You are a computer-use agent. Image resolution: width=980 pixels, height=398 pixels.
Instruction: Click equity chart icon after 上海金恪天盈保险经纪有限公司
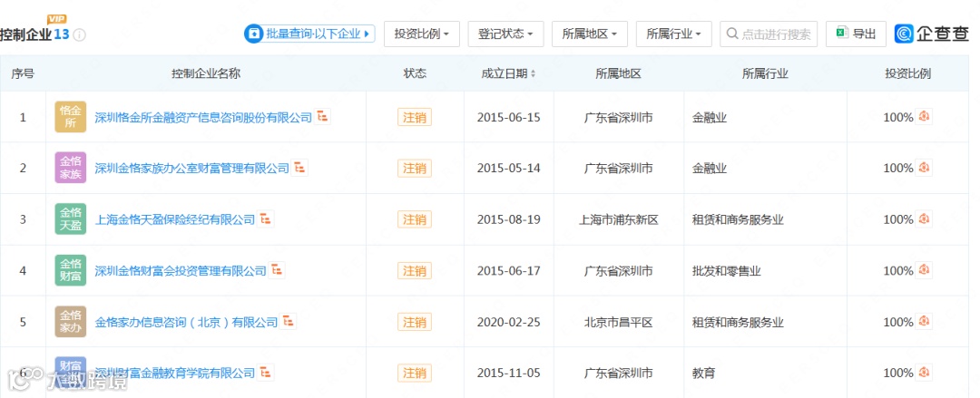coord(266,218)
